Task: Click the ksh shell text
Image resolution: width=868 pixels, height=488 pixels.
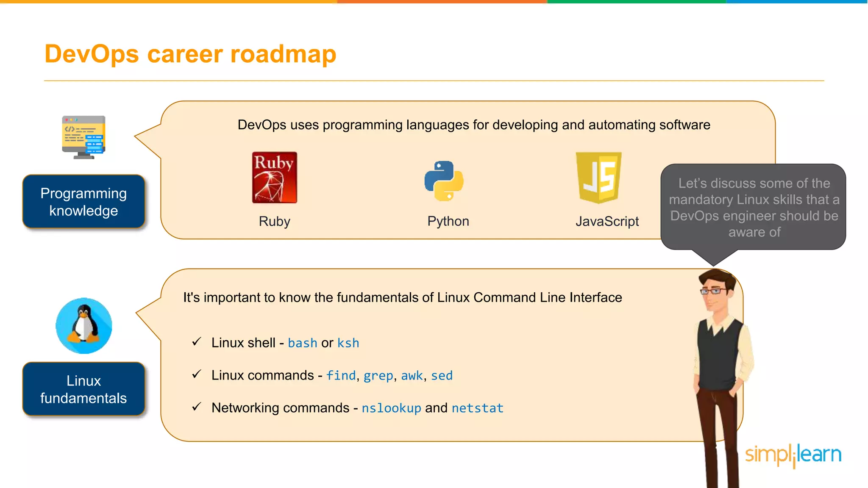Action: 348,343
